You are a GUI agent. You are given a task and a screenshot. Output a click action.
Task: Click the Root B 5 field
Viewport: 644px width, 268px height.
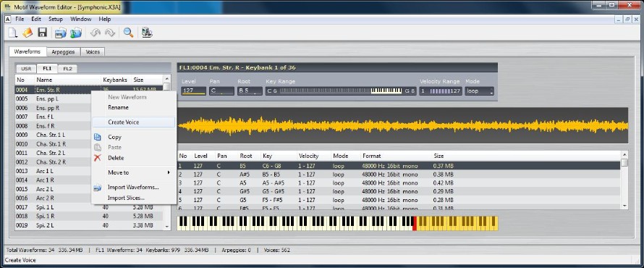pyautogui.click(x=250, y=91)
